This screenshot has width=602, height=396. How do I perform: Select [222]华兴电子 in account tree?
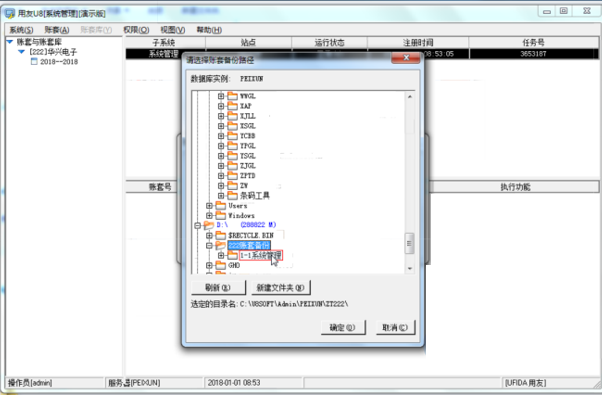(53, 51)
